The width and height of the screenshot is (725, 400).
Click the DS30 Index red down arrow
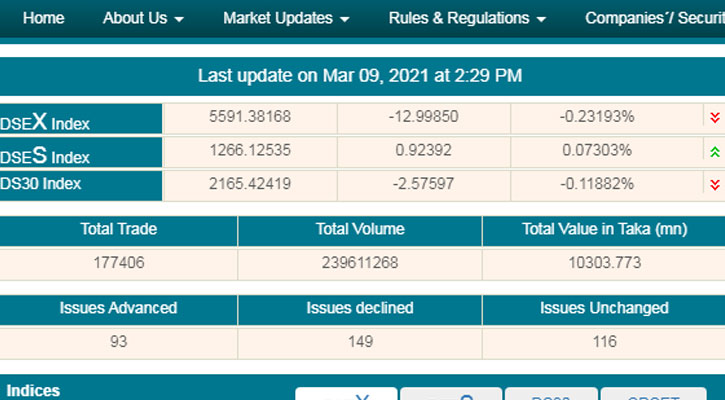point(714,185)
